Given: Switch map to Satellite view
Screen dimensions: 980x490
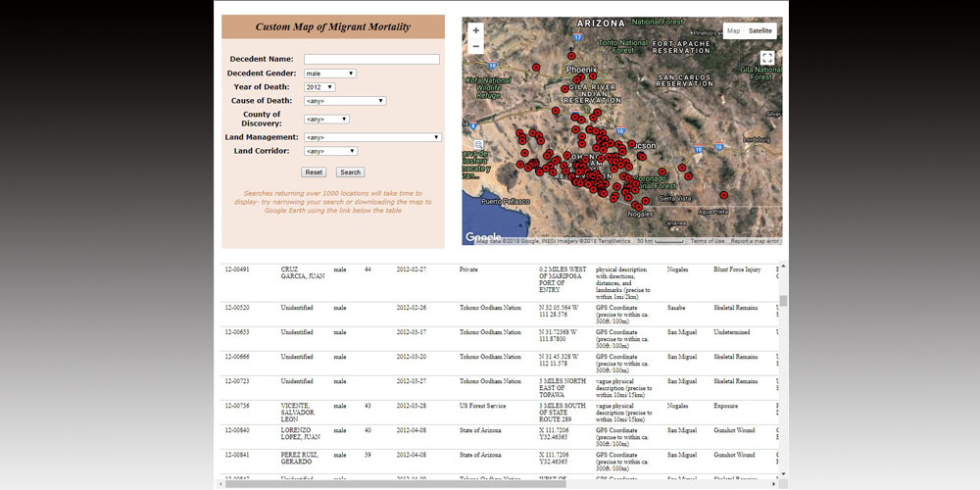Looking at the screenshot, I should click(759, 30).
